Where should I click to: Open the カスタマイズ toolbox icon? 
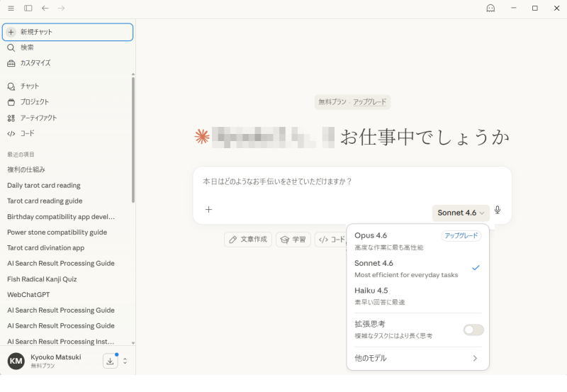[x=11, y=63]
